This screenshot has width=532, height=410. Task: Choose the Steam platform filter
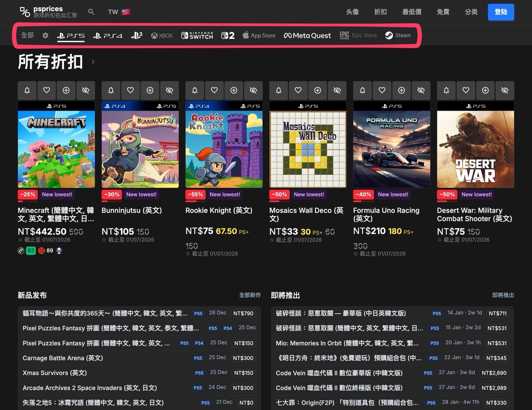pyautogui.click(x=398, y=36)
